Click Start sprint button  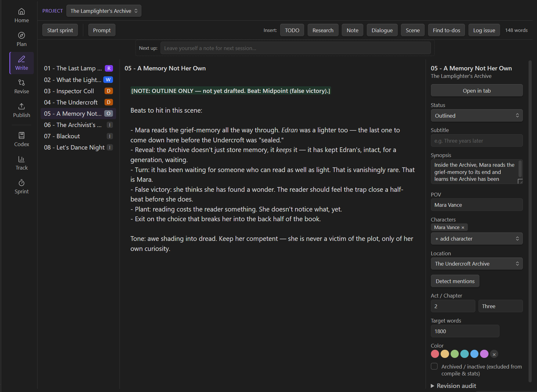60,30
